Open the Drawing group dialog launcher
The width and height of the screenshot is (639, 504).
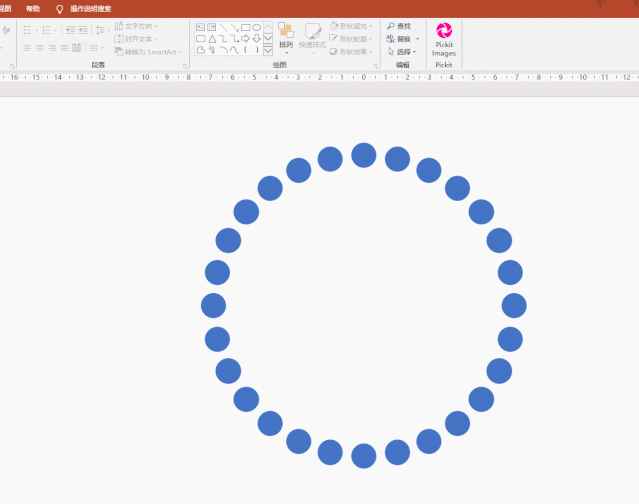[x=374, y=65]
